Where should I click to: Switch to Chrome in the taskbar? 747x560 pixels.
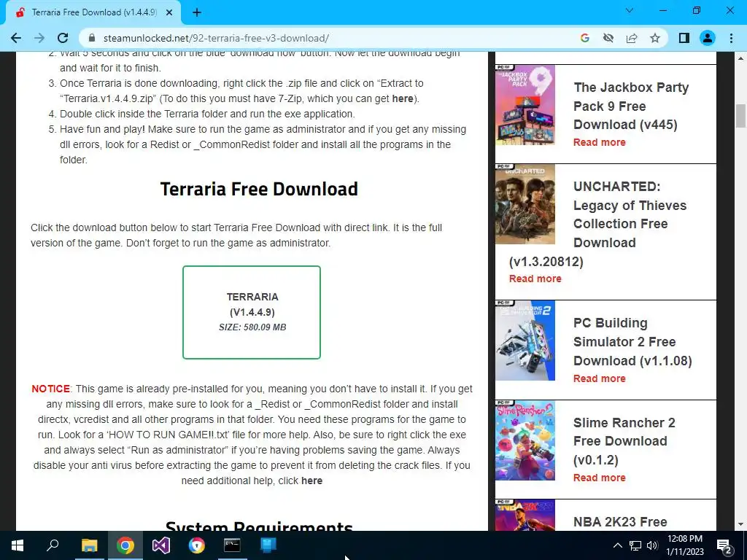tap(125, 545)
